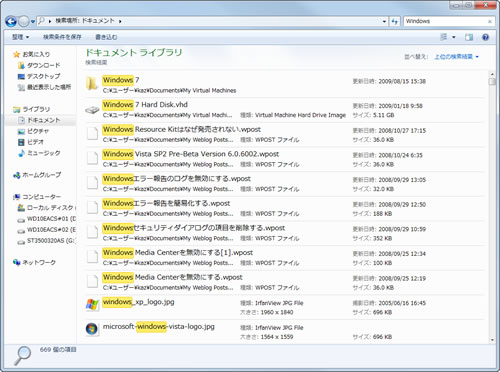The image size is (500, 372).
Task: Click the ミュージック library icon
Action: pos(21,153)
